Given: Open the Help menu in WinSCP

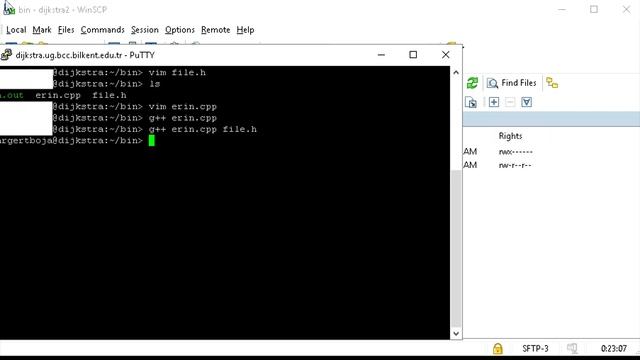Looking at the screenshot, I should click(245, 30).
